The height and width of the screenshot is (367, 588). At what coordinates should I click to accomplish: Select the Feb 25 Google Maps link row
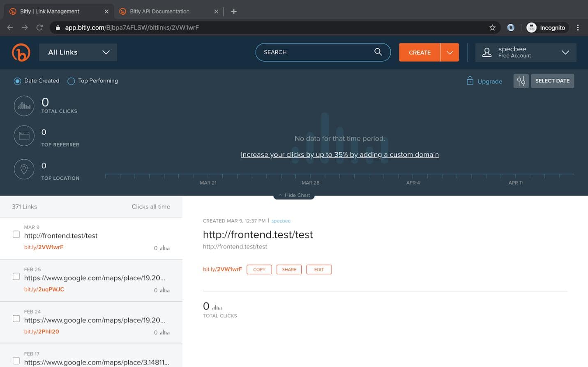coord(91,280)
